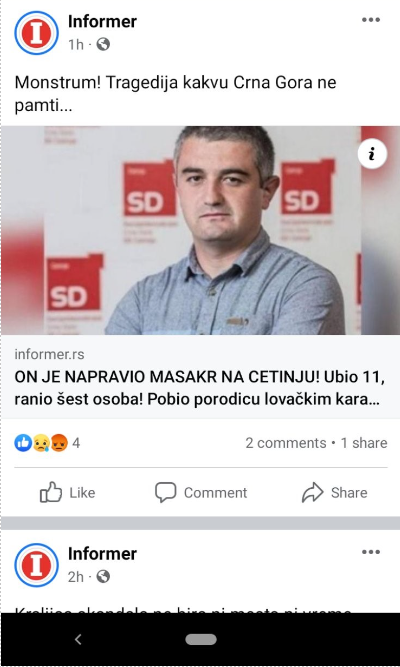400x667 pixels.
Task: Tap the Android back arrow
Action: coord(78,639)
